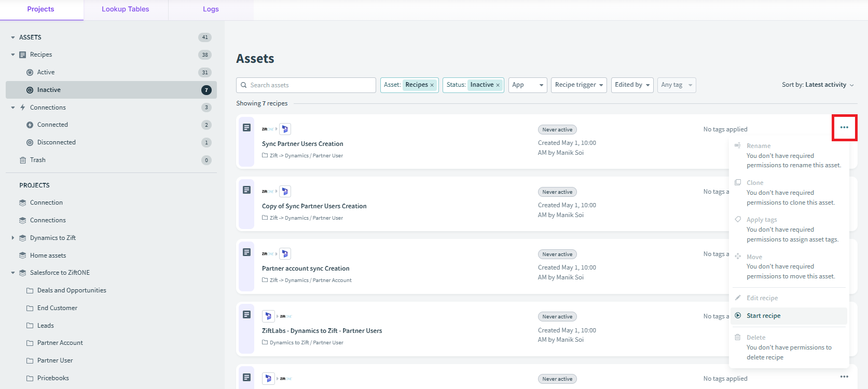Open the Recipe trigger dropdown
868x389 pixels.
pos(579,85)
